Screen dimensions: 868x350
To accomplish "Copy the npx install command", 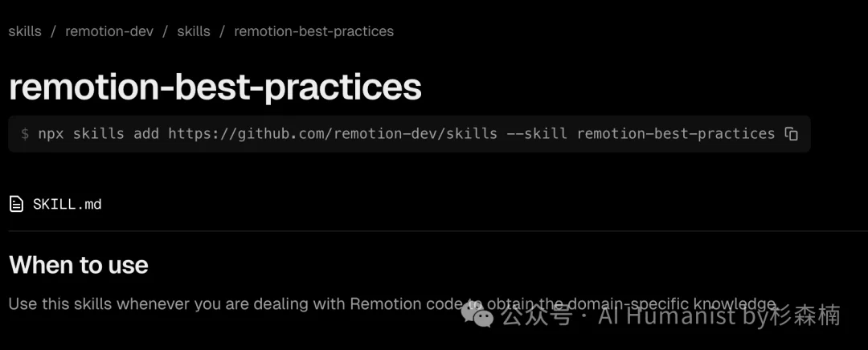I will click(792, 134).
